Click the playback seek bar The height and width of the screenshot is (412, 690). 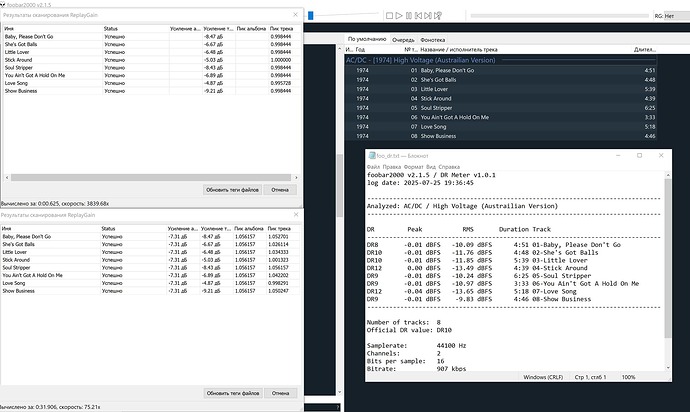559,15
